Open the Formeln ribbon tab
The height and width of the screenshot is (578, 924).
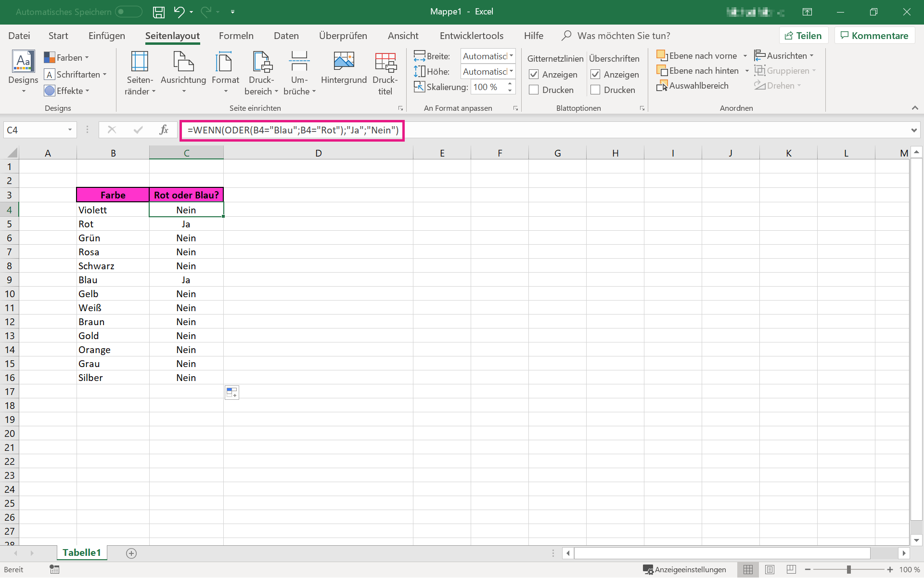[x=236, y=36]
